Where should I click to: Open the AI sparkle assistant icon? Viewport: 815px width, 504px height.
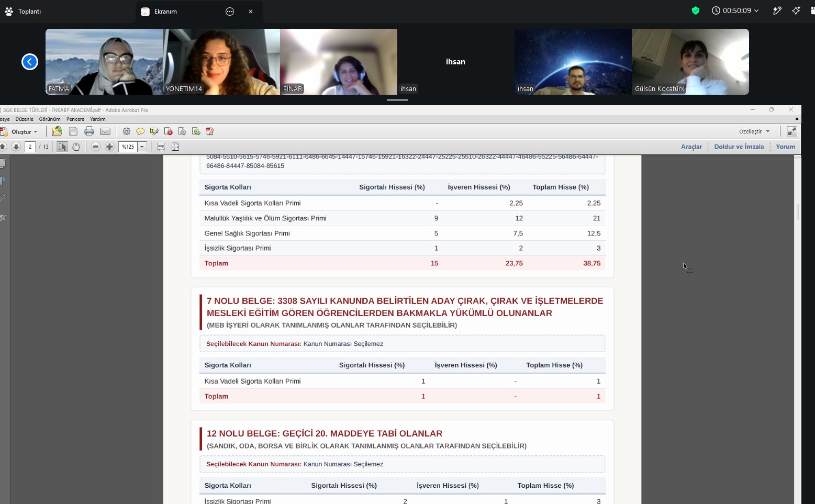796,10
